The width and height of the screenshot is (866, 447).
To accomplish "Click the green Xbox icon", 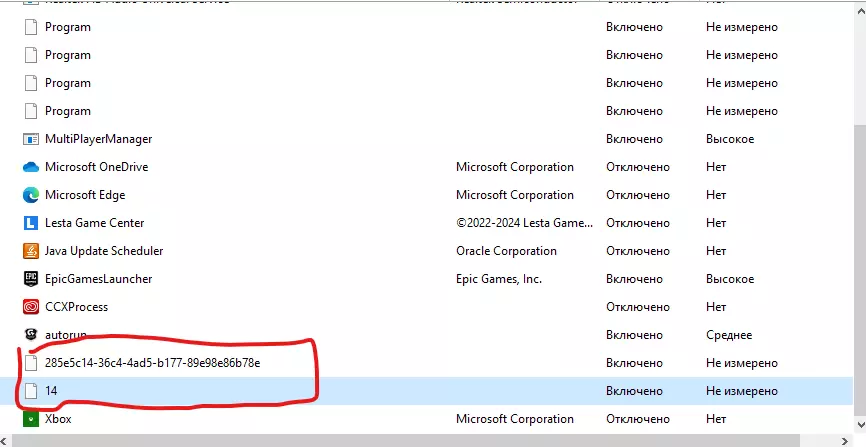I will point(31,419).
